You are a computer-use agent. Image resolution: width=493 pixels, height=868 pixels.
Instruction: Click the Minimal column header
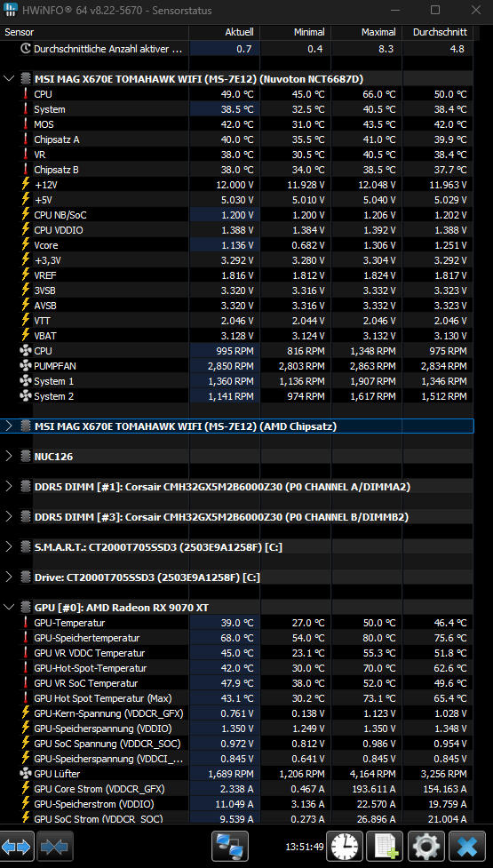[x=296, y=32]
